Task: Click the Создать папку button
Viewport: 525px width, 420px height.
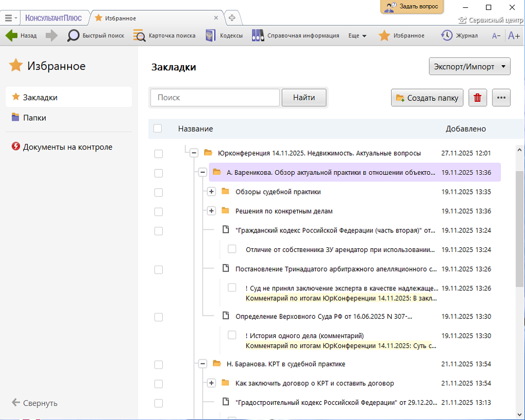Action: tap(427, 98)
